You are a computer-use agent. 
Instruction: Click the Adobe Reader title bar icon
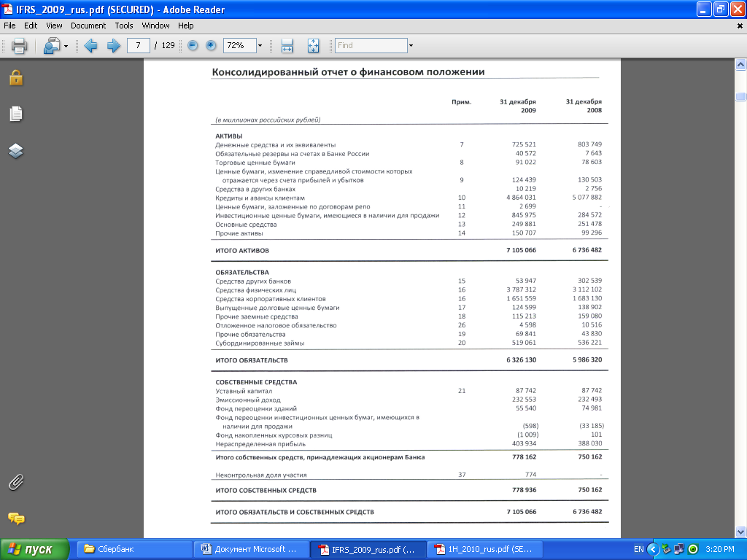pyautogui.click(x=7, y=9)
